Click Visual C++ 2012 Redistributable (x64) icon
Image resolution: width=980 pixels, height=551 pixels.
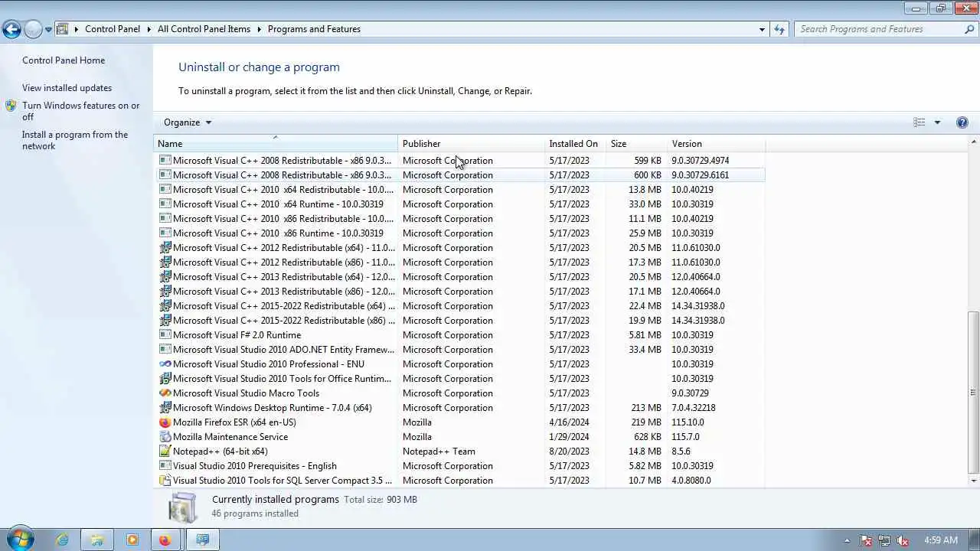[165, 248]
